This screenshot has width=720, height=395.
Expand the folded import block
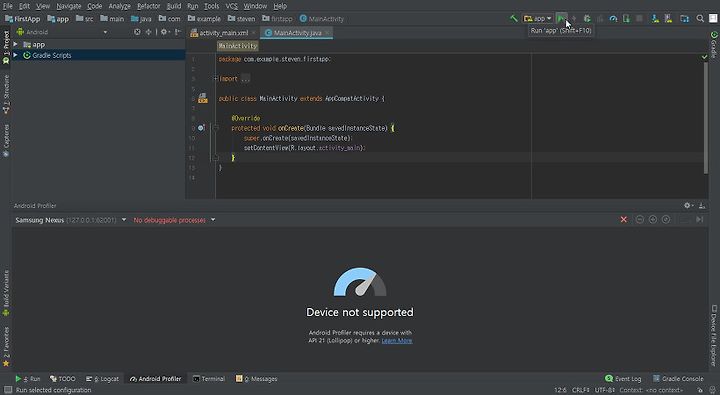coord(216,79)
